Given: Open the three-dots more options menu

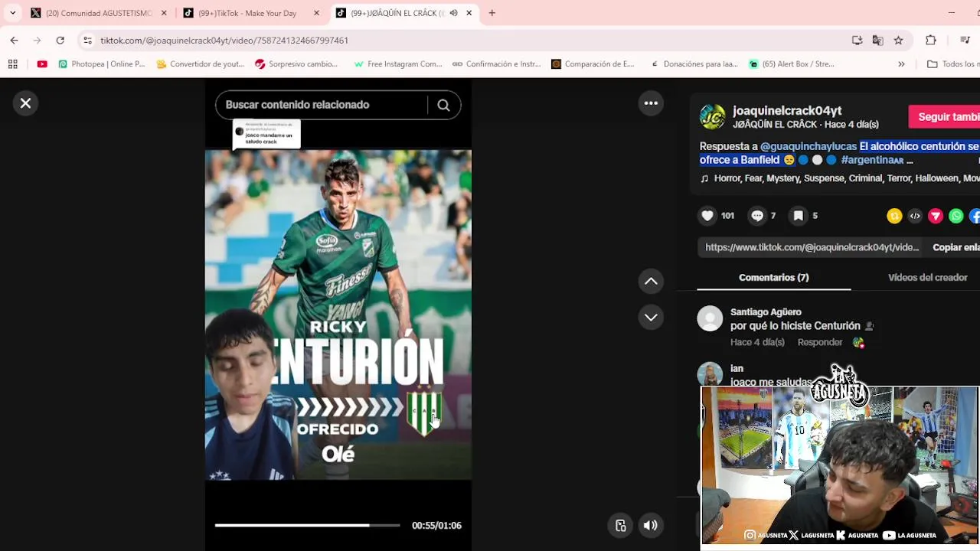Looking at the screenshot, I should pyautogui.click(x=651, y=103).
